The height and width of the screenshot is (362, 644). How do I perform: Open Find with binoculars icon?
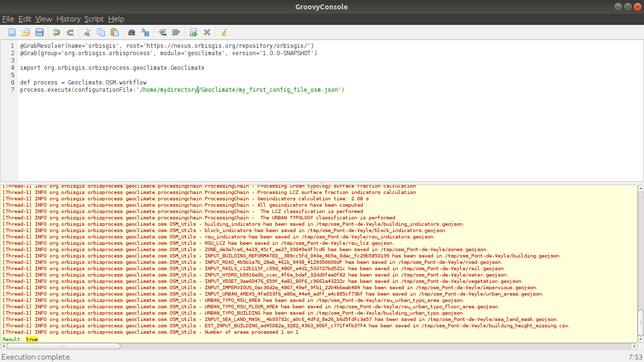coord(131,32)
